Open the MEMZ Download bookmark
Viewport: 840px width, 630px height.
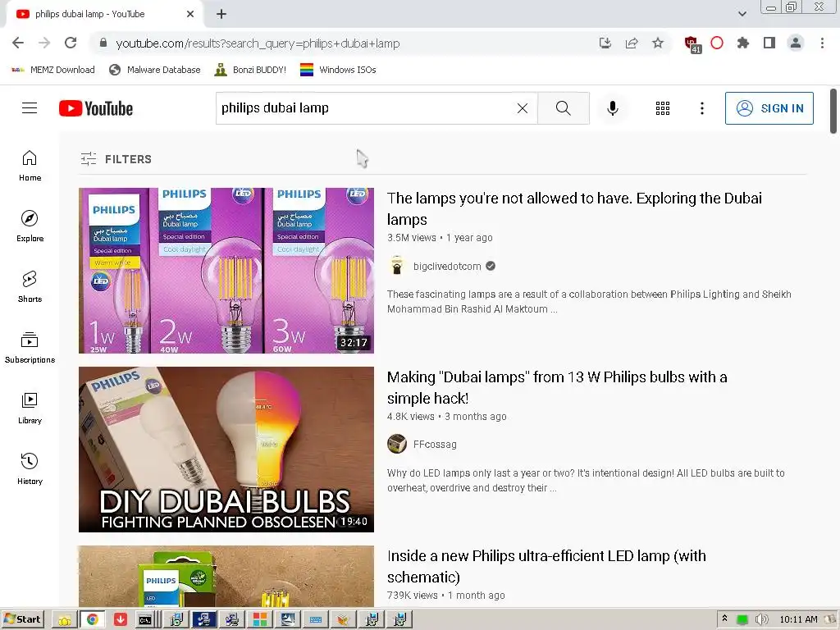click(x=52, y=70)
